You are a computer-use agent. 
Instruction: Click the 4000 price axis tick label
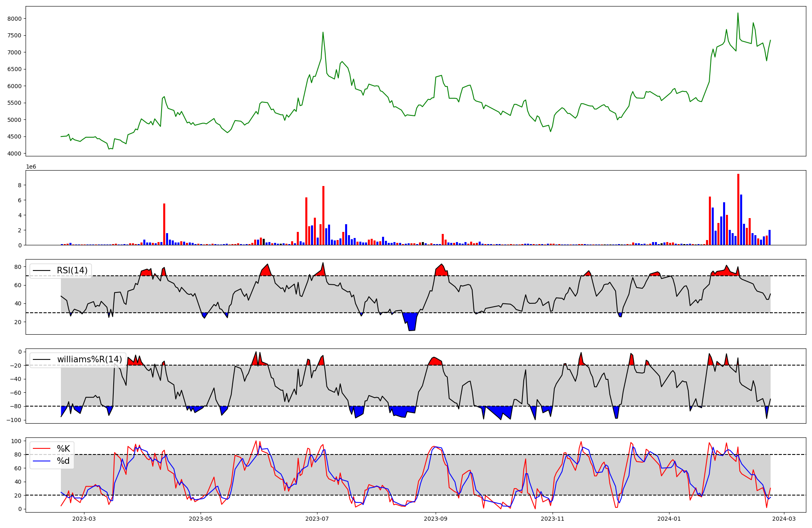point(14,154)
